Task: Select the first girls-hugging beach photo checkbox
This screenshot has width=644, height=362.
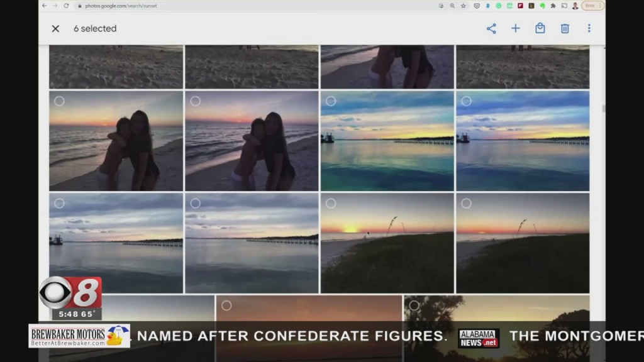Action: pyautogui.click(x=59, y=101)
